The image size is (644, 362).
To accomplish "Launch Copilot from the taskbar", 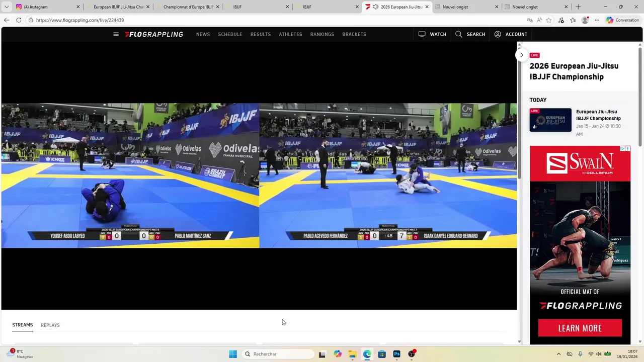I will point(337,354).
